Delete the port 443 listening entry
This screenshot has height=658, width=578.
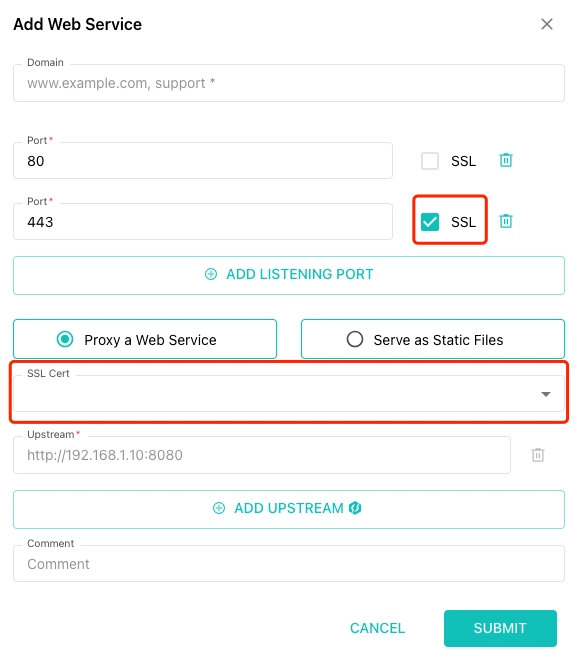506,221
